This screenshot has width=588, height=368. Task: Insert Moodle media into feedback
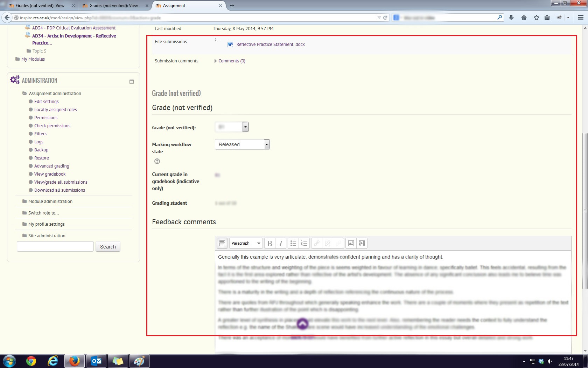[x=362, y=243]
